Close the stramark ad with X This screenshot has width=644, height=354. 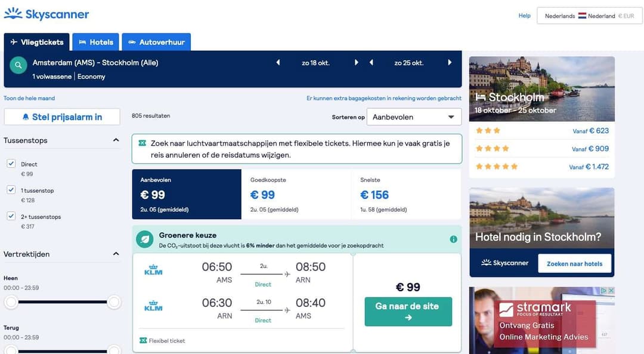pyautogui.click(x=611, y=290)
